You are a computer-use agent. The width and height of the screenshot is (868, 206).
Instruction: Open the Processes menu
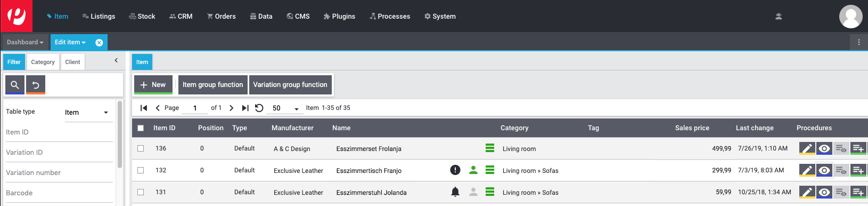tap(390, 17)
